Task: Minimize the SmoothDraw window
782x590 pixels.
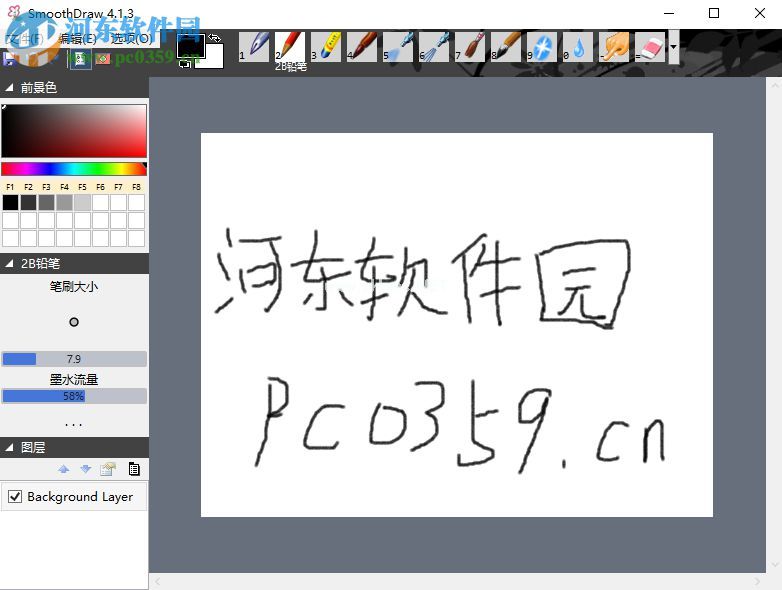Action: (669, 13)
